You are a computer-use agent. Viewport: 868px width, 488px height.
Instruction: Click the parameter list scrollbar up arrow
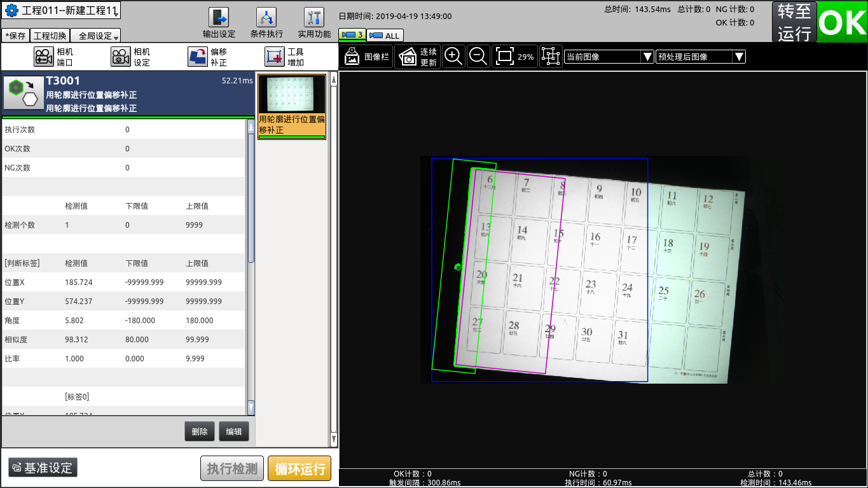point(251,127)
